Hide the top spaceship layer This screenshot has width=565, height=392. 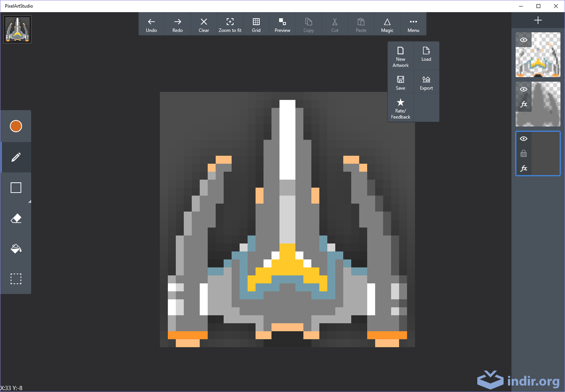523,40
